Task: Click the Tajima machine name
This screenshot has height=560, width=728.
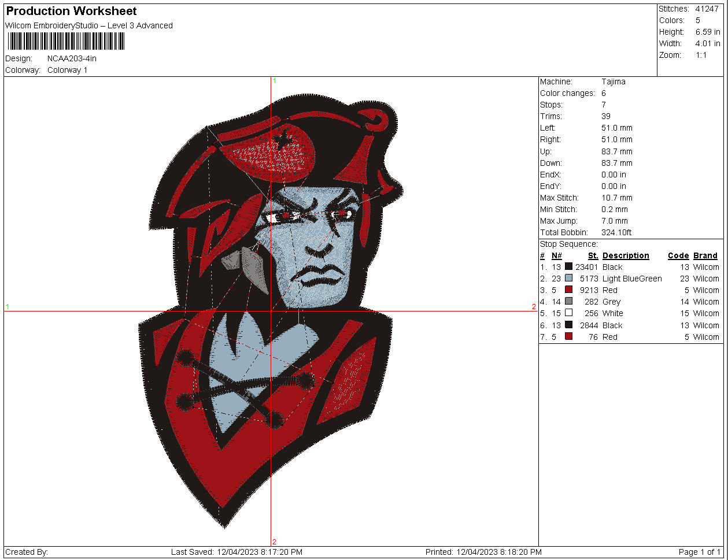Action: point(613,81)
